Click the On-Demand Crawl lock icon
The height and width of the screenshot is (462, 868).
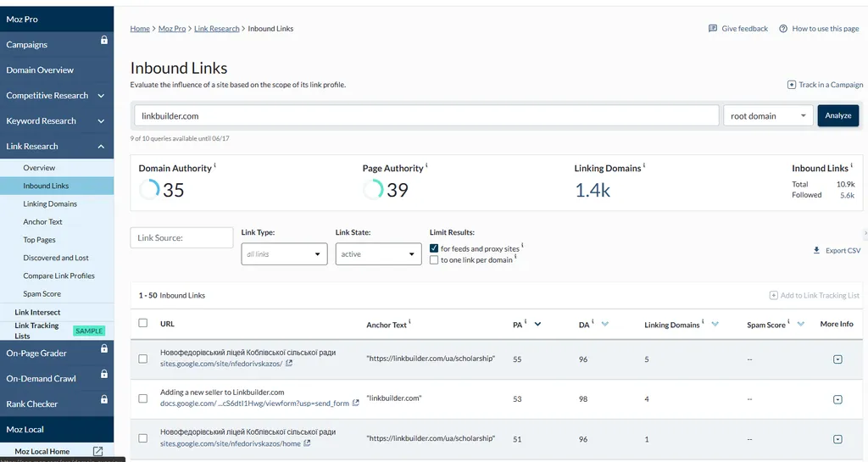(104, 374)
